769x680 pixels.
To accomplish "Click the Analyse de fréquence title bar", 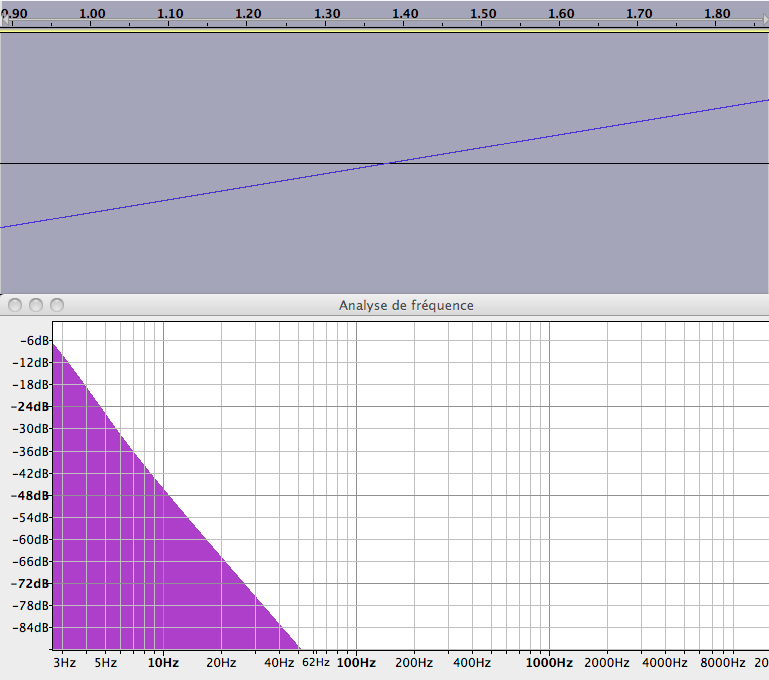I will pyautogui.click(x=406, y=305).
